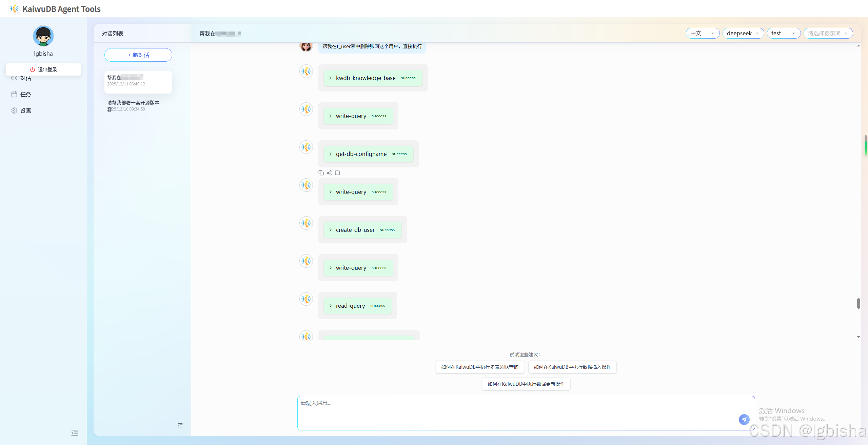Image resolution: width=868 pixels, height=445 pixels.
Task: Click the 退出登录 logout button
Action: [43, 69]
